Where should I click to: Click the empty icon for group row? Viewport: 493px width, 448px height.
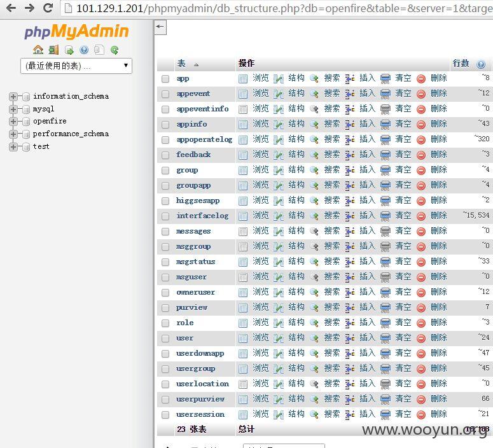[385, 171]
